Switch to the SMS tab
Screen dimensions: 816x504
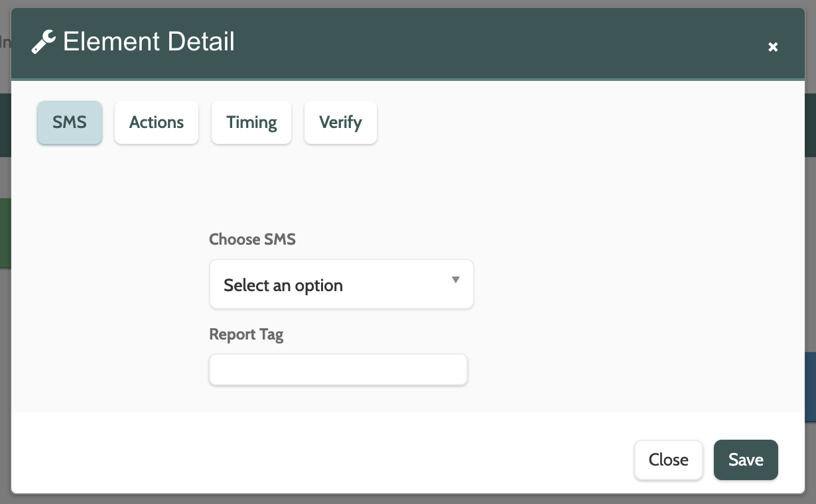coord(70,123)
